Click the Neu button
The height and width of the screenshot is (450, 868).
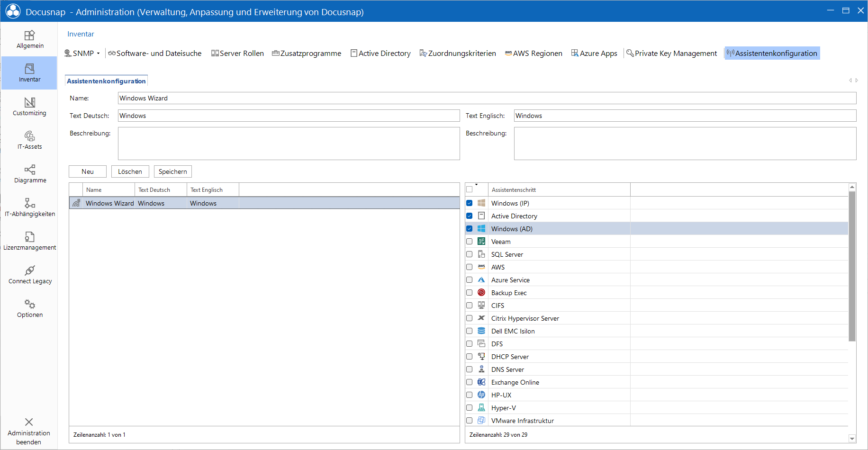pos(88,171)
